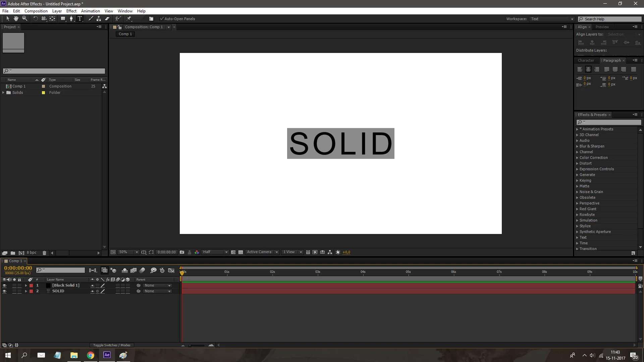The height and width of the screenshot is (362, 644).
Task: Select the Clone Stamp tool
Action: 99,19
